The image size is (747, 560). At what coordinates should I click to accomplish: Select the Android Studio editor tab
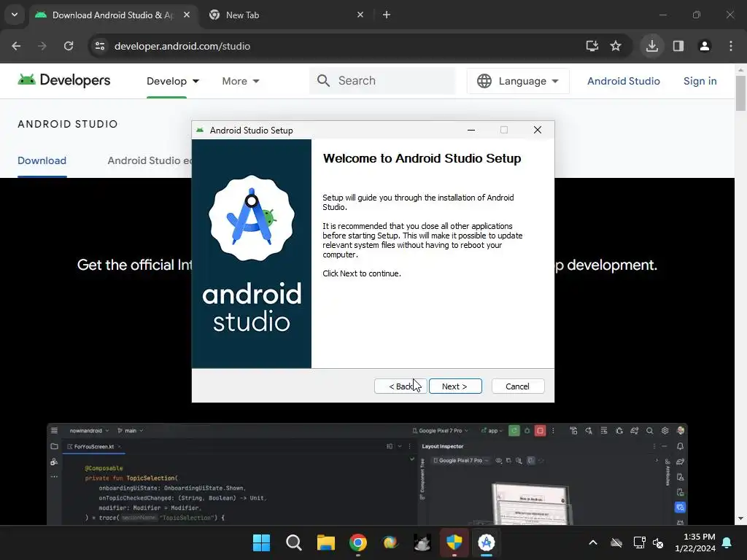[149, 160]
